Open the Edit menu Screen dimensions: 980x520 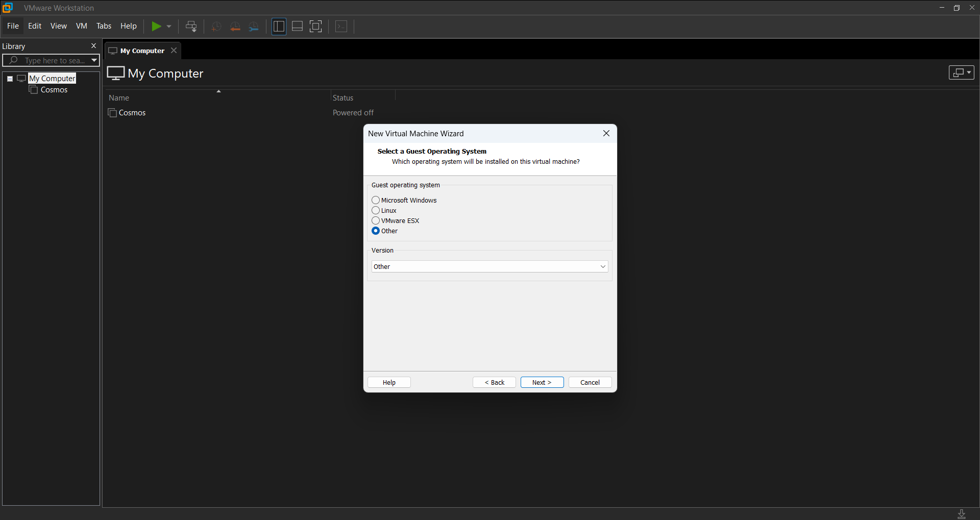tap(35, 26)
